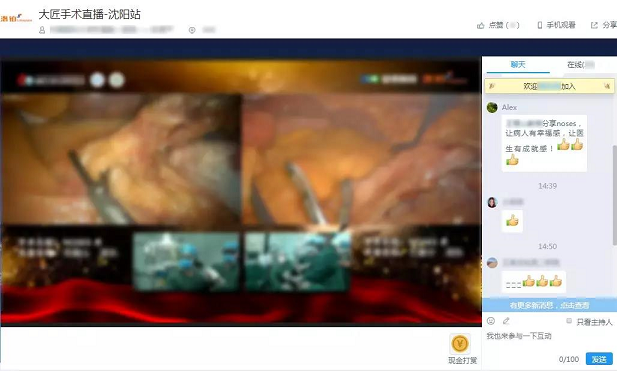Click the 分享 share icon
This screenshot has width=617, height=371.
point(594,25)
